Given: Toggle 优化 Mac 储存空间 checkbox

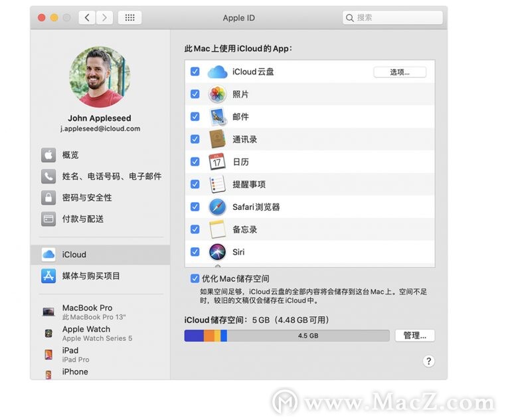Looking at the screenshot, I should tap(195, 278).
